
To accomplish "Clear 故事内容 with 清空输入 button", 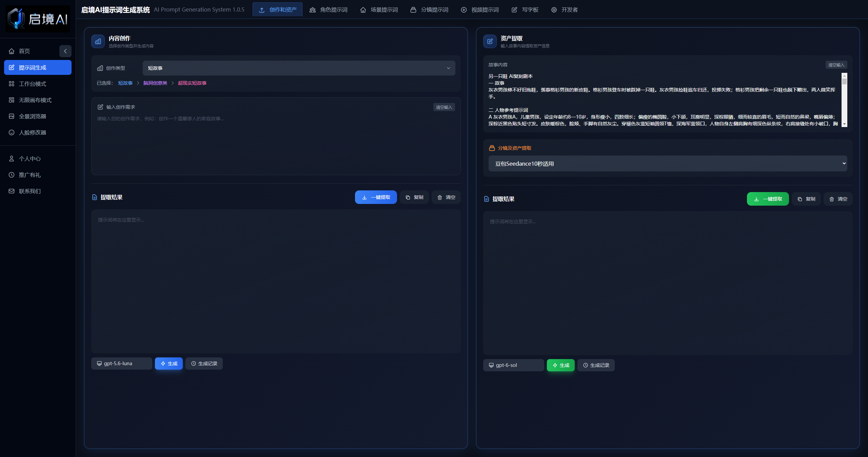I will click(836, 65).
